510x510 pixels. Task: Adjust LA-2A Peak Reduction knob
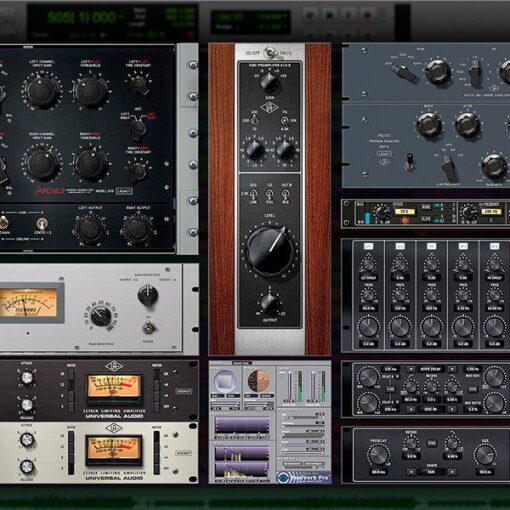(x=100, y=316)
